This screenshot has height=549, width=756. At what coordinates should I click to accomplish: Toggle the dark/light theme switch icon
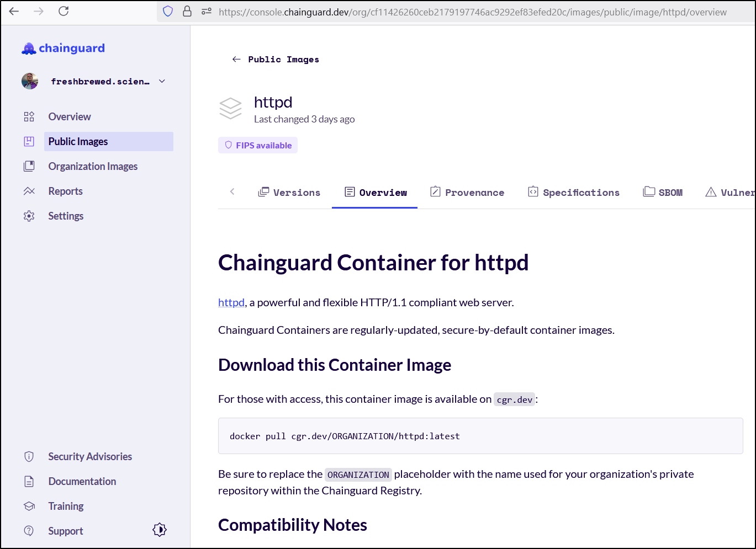(160, 530)
